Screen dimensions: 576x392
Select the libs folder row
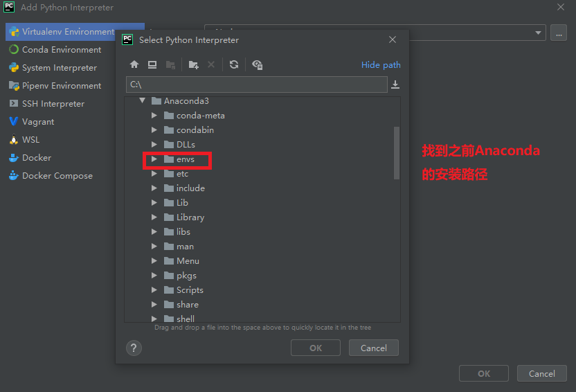(259, 232)
